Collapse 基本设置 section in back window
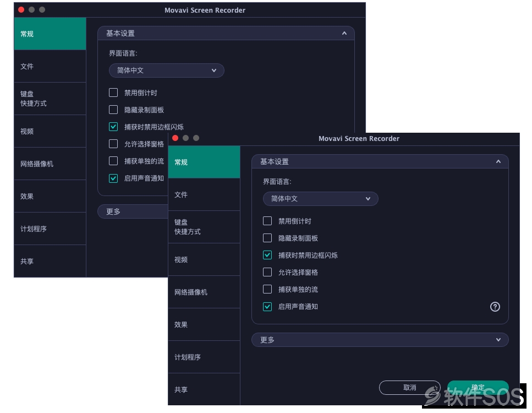 point(226,33)
